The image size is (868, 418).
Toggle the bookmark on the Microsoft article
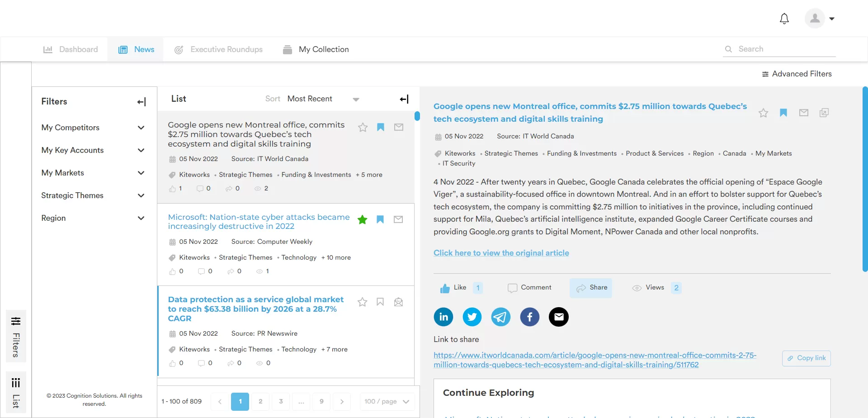[380, 219]
